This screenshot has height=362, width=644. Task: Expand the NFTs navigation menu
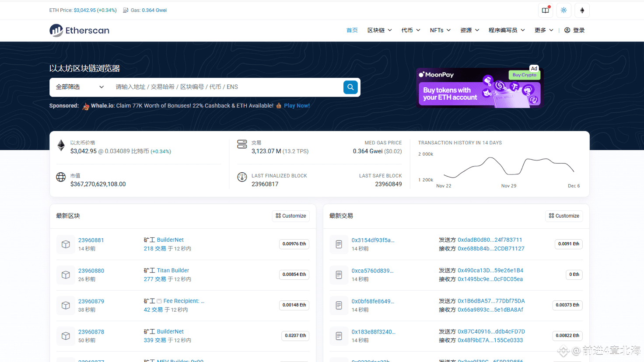(x=440, y=30)
